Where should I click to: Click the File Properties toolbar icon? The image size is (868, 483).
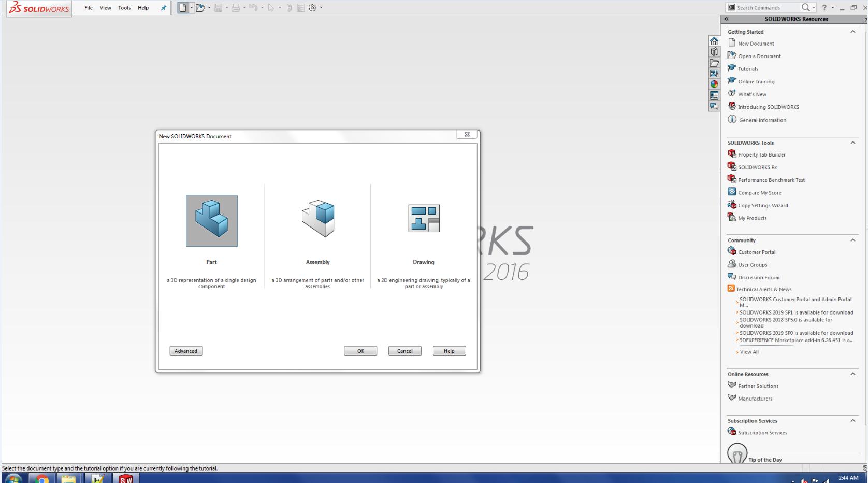(301, 8)
